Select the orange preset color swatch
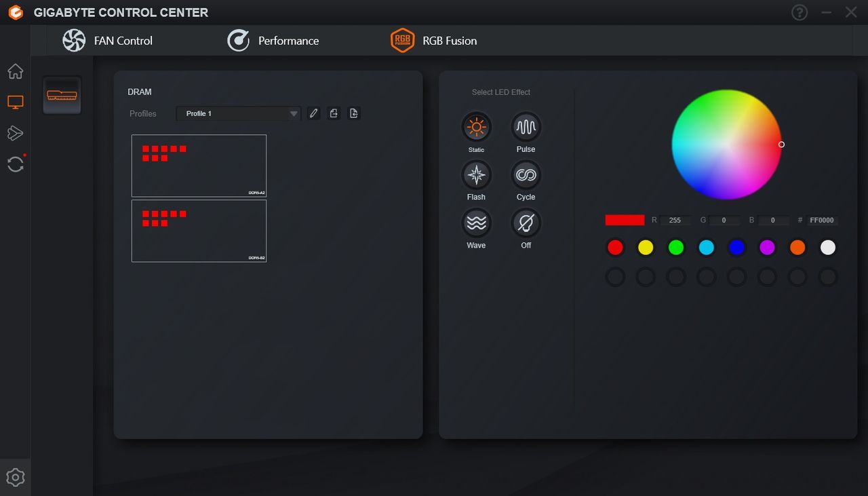868x496 pixels. click(x=797, y=248)
